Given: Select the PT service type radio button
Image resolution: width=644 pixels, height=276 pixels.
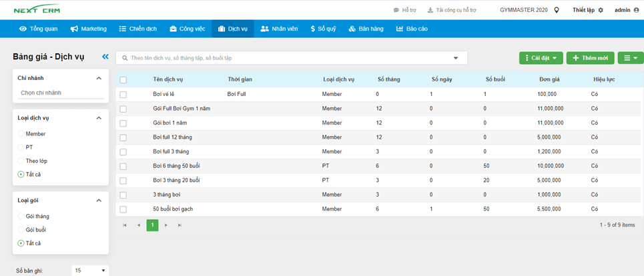Looking at the screenshot, I should pyautogui.click(x=21, y=147).
